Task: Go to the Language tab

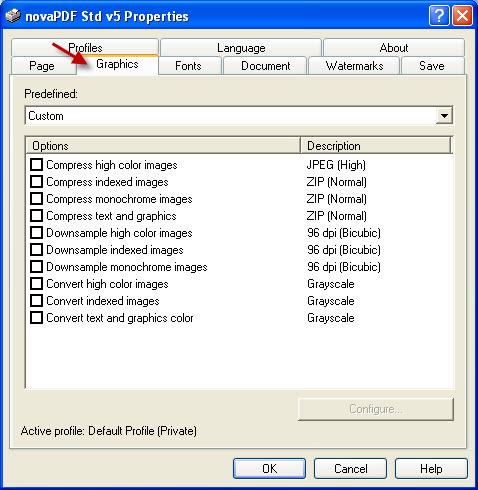Action: pyautogui.click(x=241, y=48)
